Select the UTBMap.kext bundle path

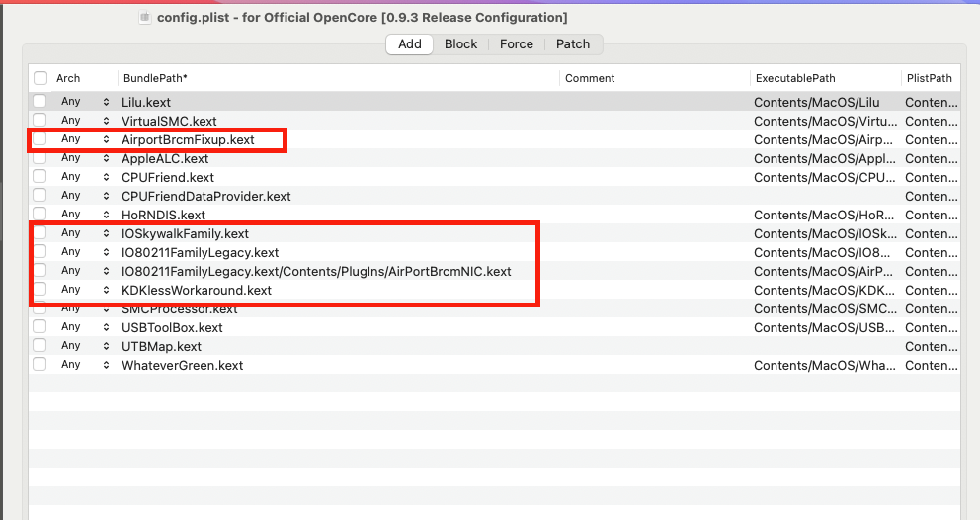click(x=161, y=346)
